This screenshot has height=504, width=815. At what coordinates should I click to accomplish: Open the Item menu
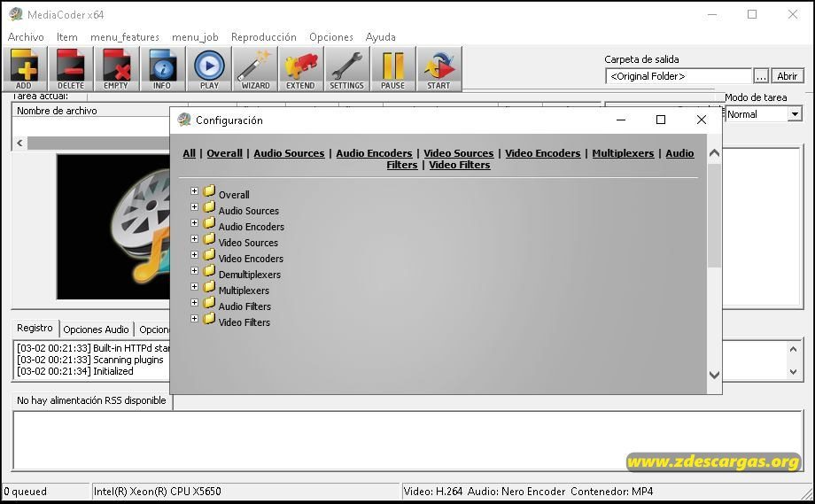click(67, 37)
